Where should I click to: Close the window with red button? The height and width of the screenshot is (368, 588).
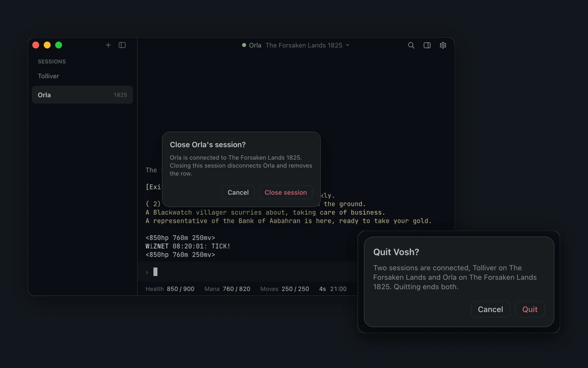coord(36,45)
